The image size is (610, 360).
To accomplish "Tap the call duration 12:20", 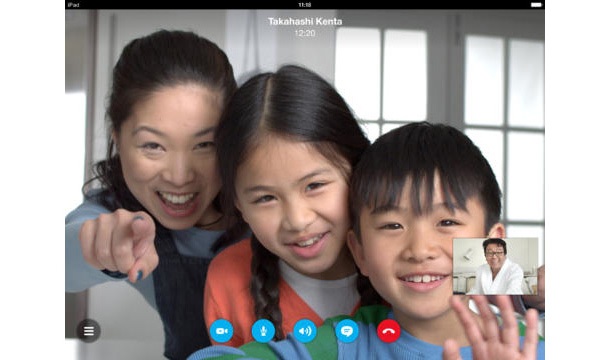I will tap(305, 33).
